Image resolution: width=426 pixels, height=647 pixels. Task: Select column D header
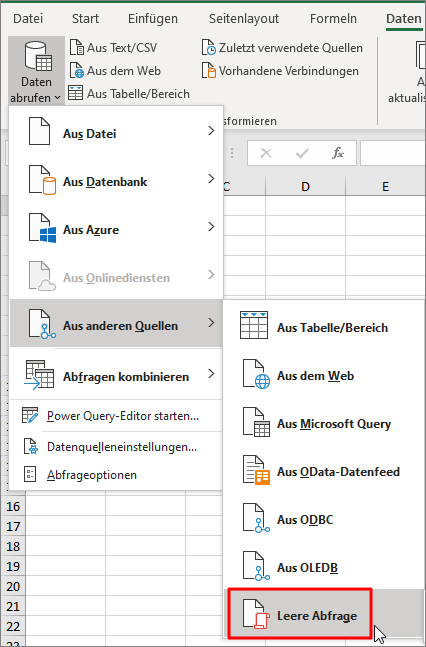[305, 187]
